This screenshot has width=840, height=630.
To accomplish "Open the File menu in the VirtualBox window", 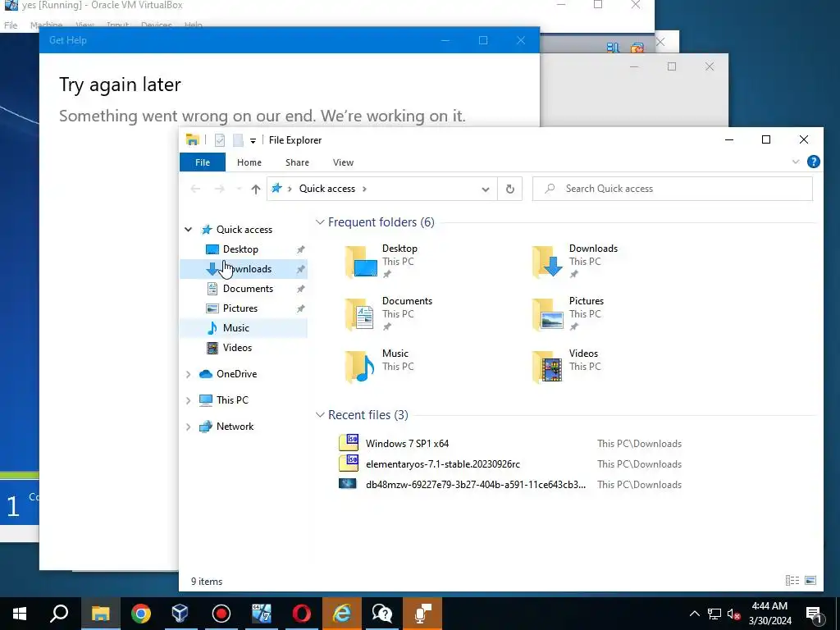I will [11, 25].
